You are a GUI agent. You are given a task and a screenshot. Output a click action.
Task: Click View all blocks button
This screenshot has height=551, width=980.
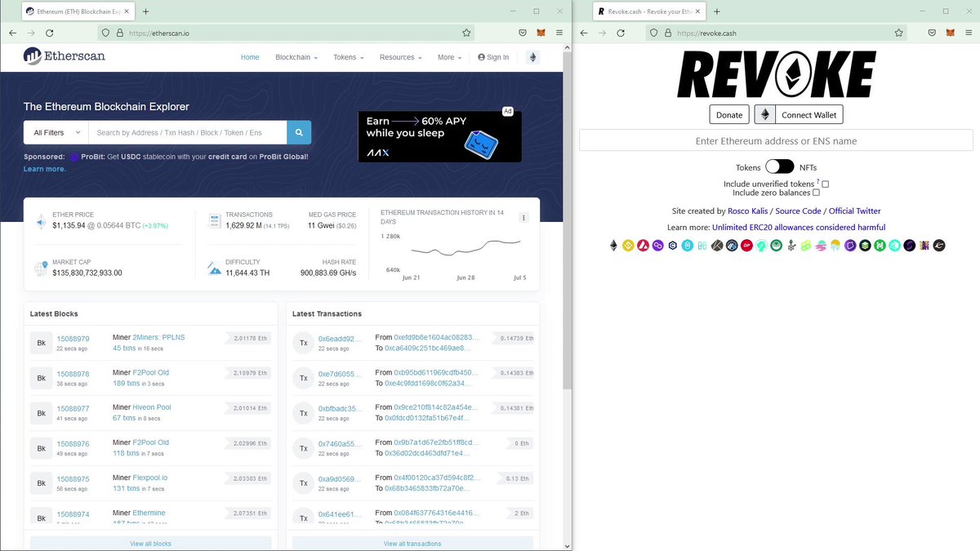pyautogui.click(x=150, y=543)
